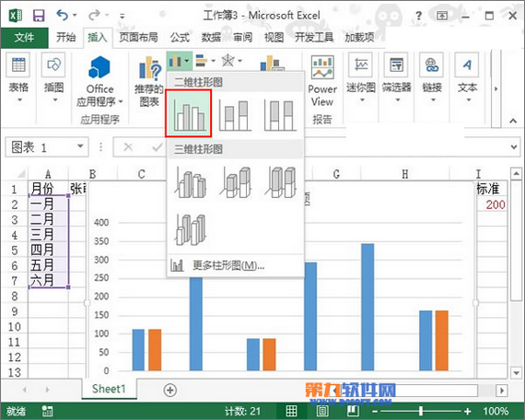Click the Recommended Charts icon
The height and width of the screenshot is (420, 525).
pos(149,81)
